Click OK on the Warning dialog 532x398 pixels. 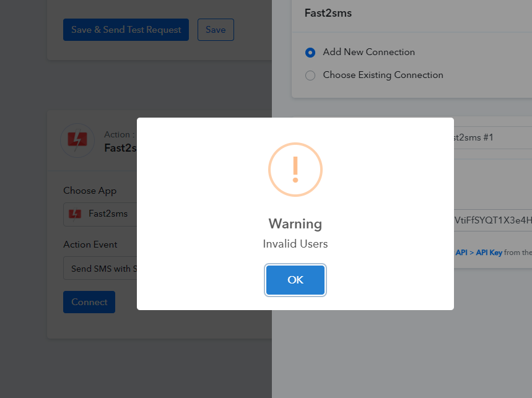295,280
